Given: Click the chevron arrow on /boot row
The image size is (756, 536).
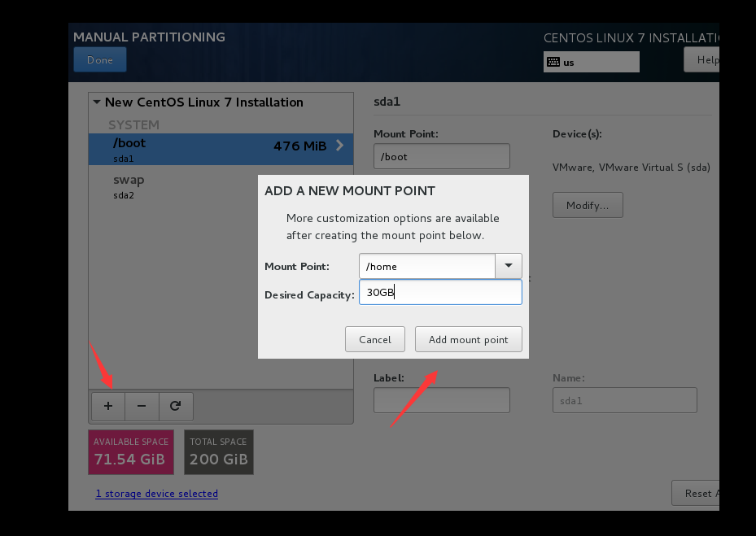Looking at the screenshot, I should [x=340, y=146].
